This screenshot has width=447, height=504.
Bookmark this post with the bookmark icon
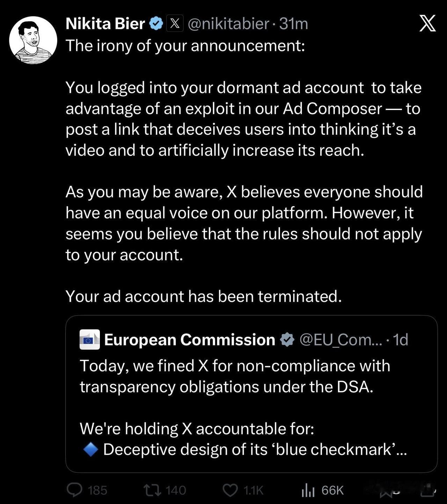pos(387,492)
